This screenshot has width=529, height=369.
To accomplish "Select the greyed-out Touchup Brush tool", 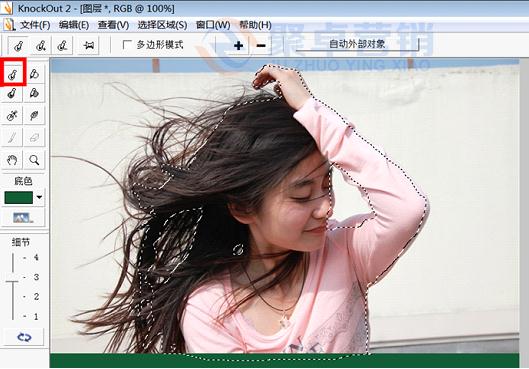I will tap(13, 137).
